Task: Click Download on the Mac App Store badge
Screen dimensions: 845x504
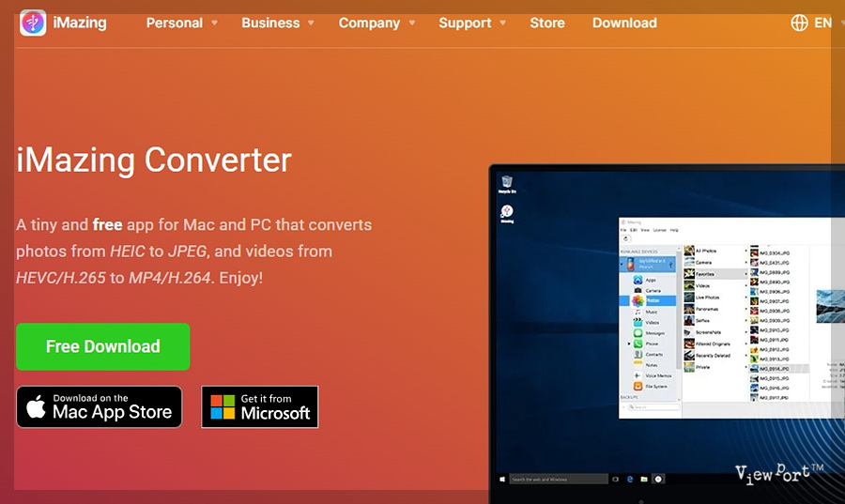Action: point(100,406)
